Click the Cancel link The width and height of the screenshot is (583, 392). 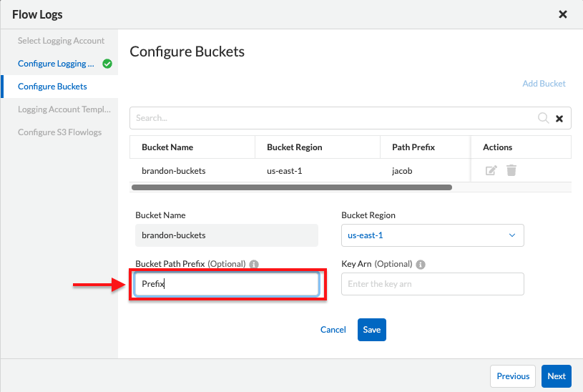pyautogui.click(x=333, y=330)
